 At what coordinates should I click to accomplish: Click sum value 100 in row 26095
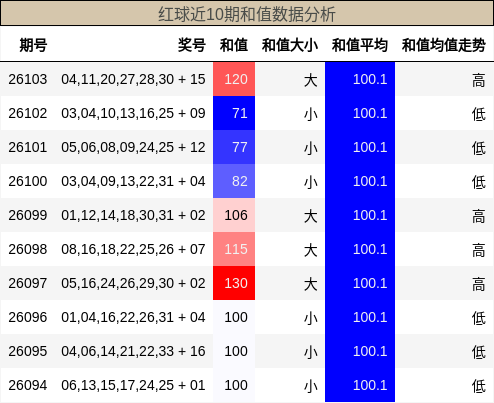click(236, 351)
